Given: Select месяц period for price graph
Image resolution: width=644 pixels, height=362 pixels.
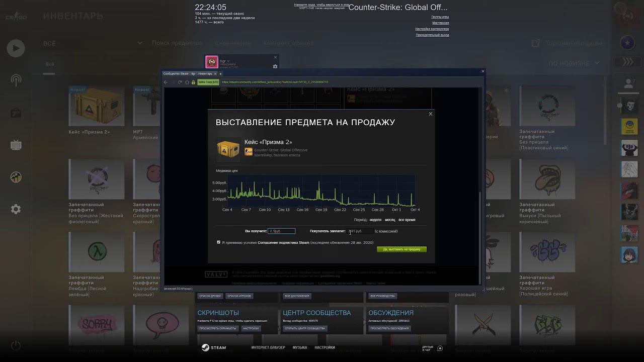Looking at the screenshot, I should [x=390, y=220].
